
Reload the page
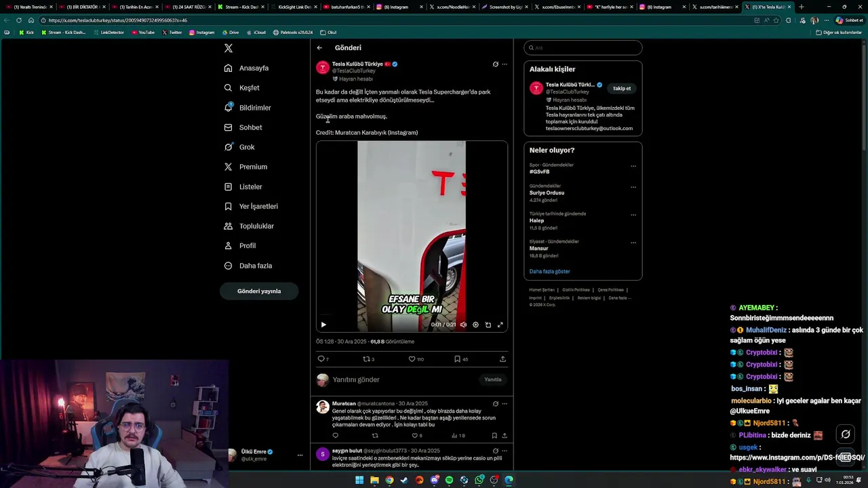(19, 20)
